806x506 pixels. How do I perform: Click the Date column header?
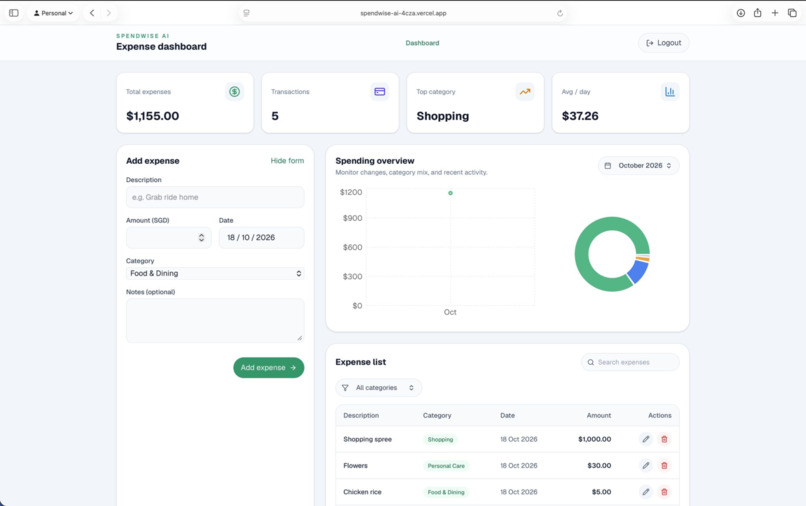[x=507, y=415]
